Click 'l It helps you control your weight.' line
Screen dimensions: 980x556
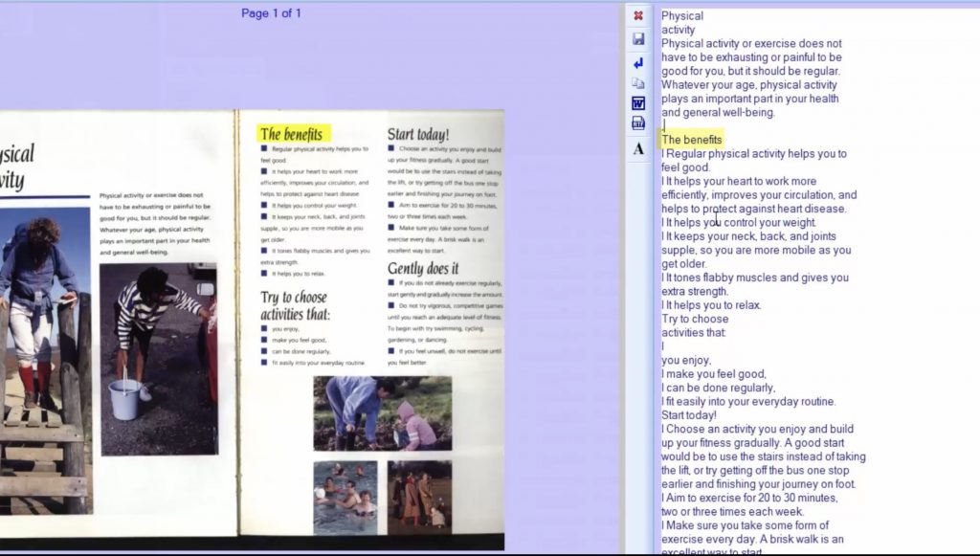tap(739, 222)
